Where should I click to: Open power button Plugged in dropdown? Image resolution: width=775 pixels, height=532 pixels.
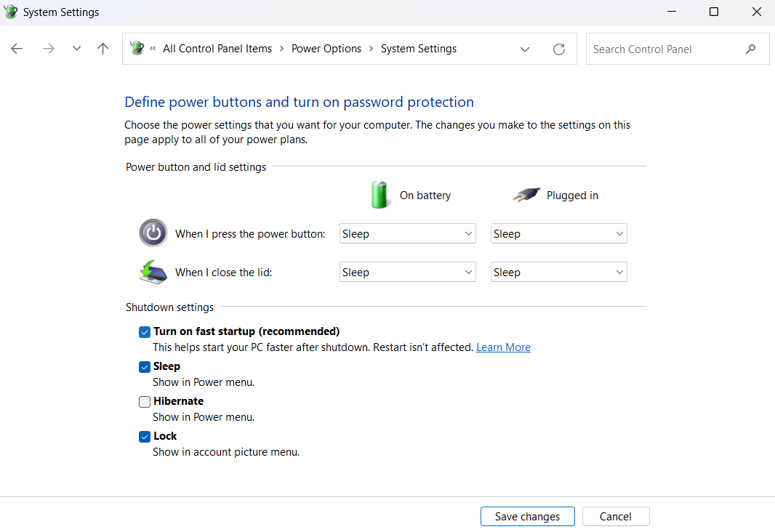click(x=559, y=233)
